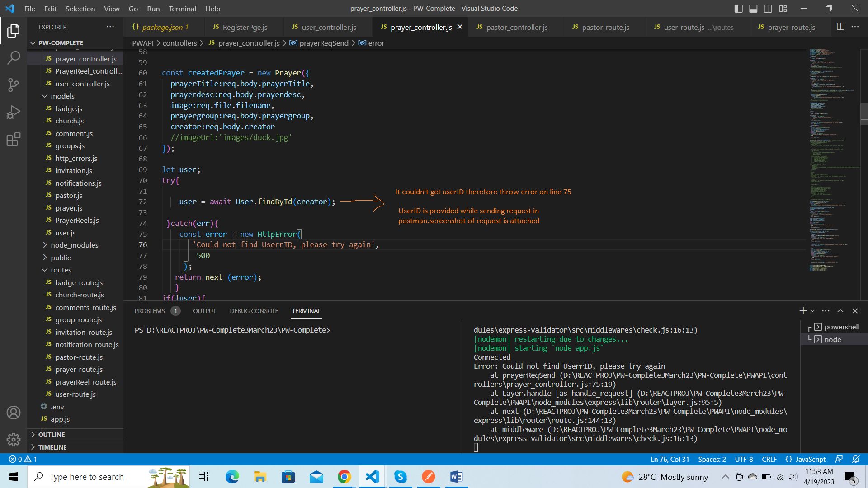868x488 pixels.
Task: Toggle the bottom panel layout button
Action: (753, 9)
